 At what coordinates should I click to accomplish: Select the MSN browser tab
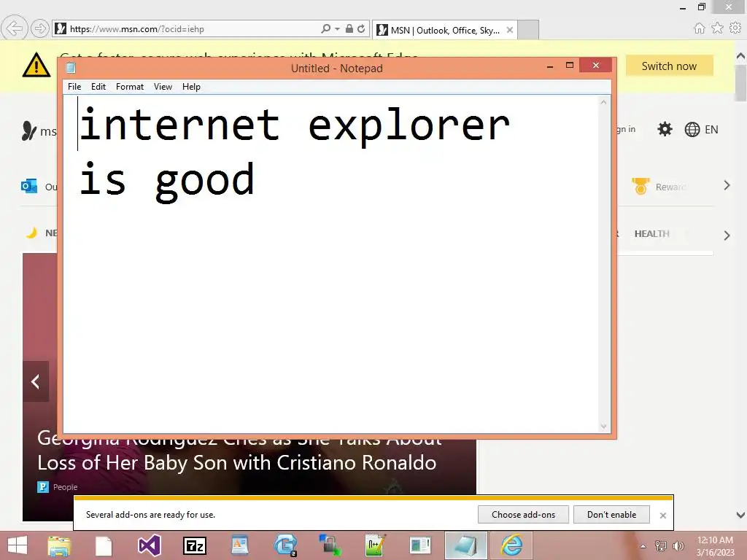click(x=444, y=30)
